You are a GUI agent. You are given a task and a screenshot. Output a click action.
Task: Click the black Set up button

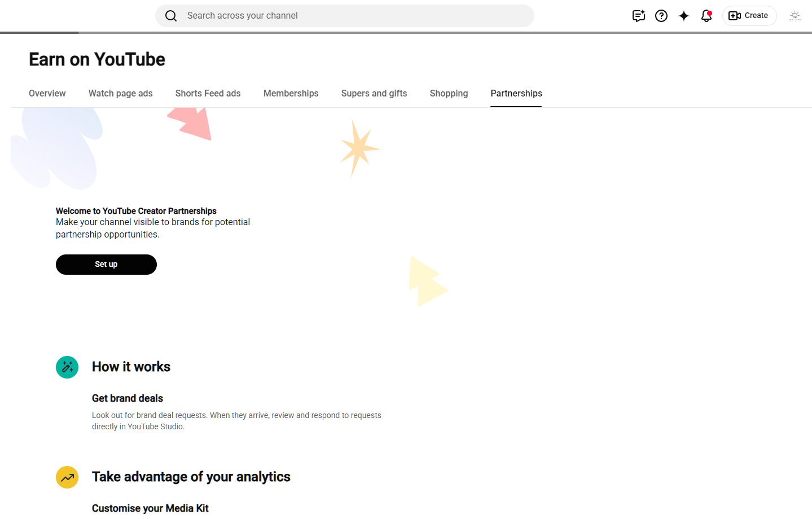tap(106, 265)
